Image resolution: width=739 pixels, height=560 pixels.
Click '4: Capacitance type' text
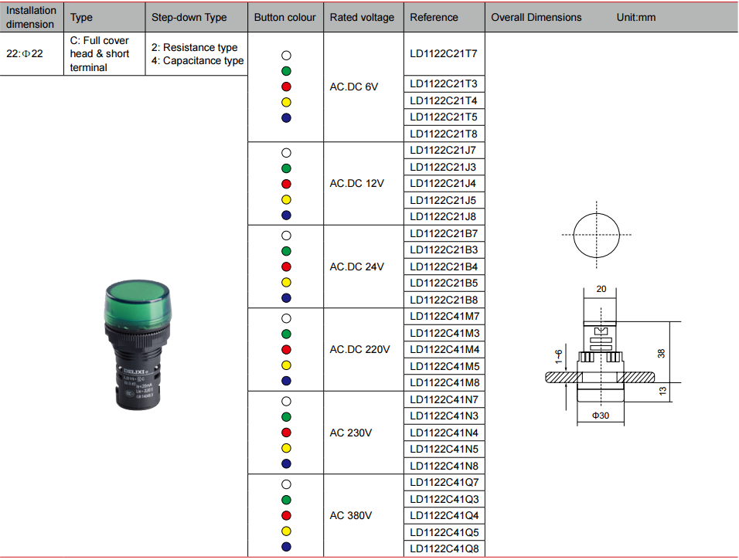(x=197, y=61)
